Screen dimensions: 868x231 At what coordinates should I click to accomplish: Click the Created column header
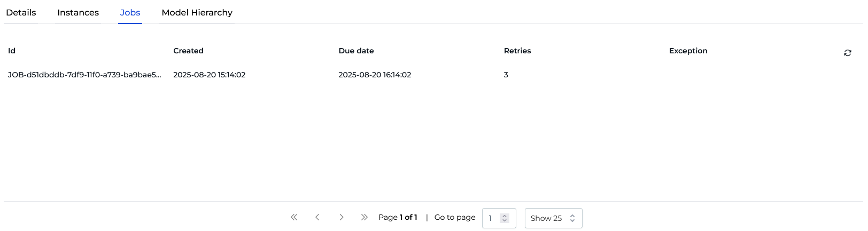click(188, 51)
